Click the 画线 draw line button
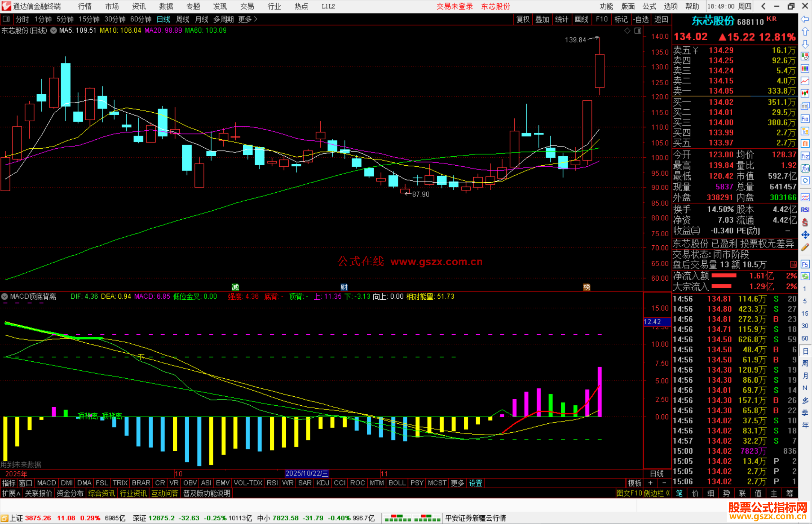Viewport: 812px width, 524px height. 581,19
